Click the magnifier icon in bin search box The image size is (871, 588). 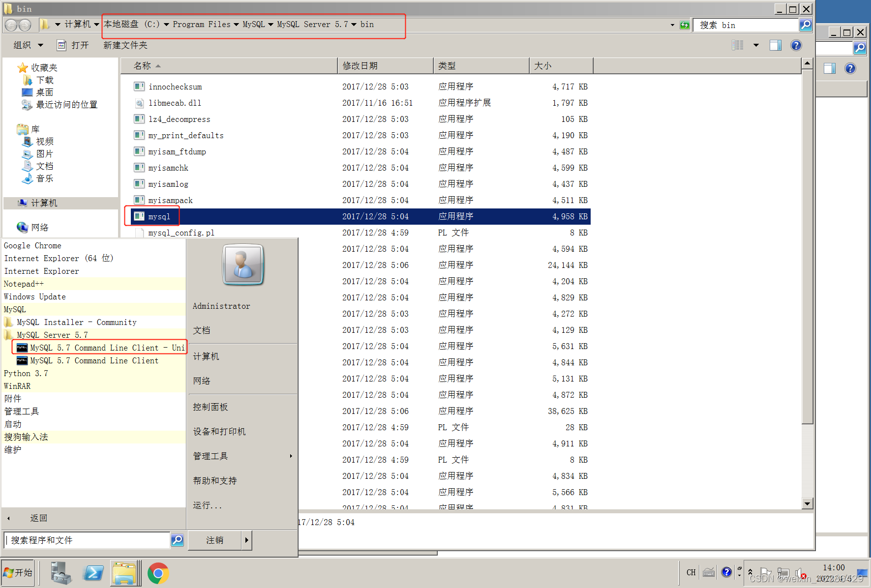(x=806, y=25)
